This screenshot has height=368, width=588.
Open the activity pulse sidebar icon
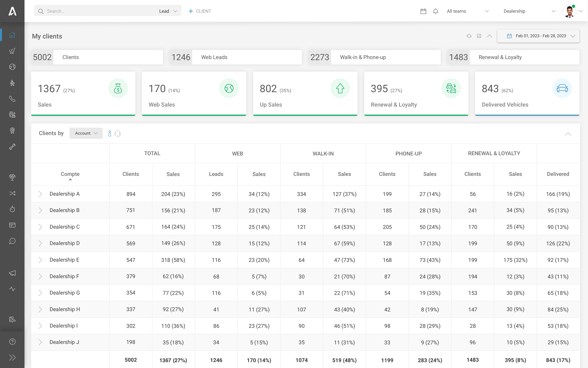tap(12, 289)
